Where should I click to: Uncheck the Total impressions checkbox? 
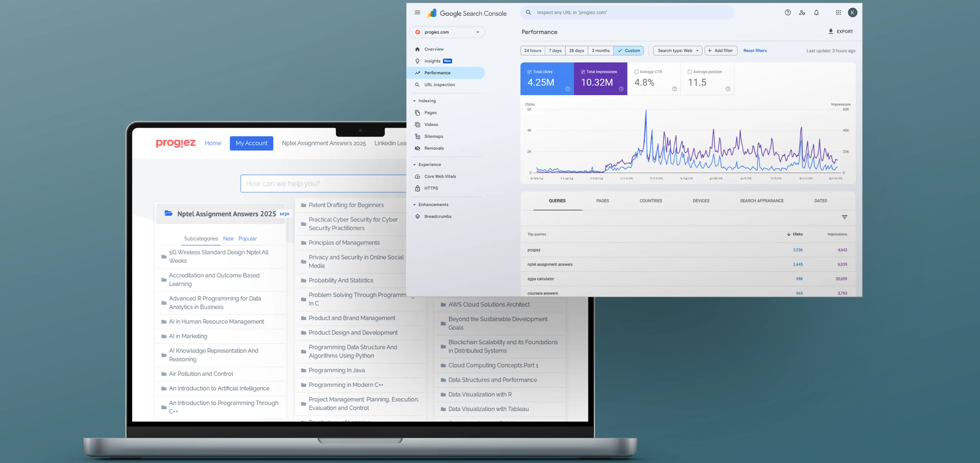click(x=583, y=72)
